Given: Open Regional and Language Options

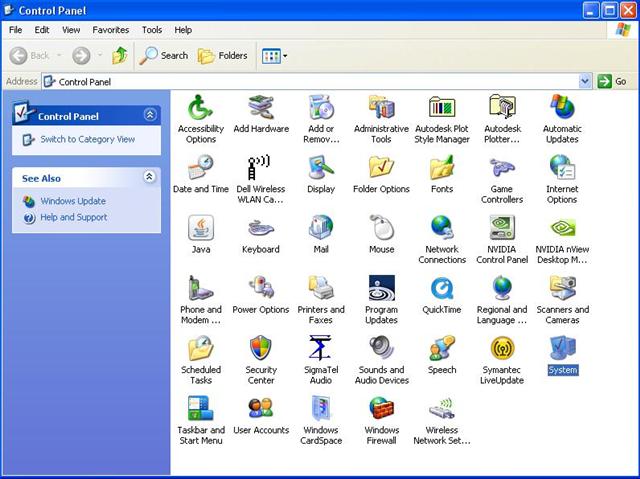Looking at the screenshot, I should (502, 299).
